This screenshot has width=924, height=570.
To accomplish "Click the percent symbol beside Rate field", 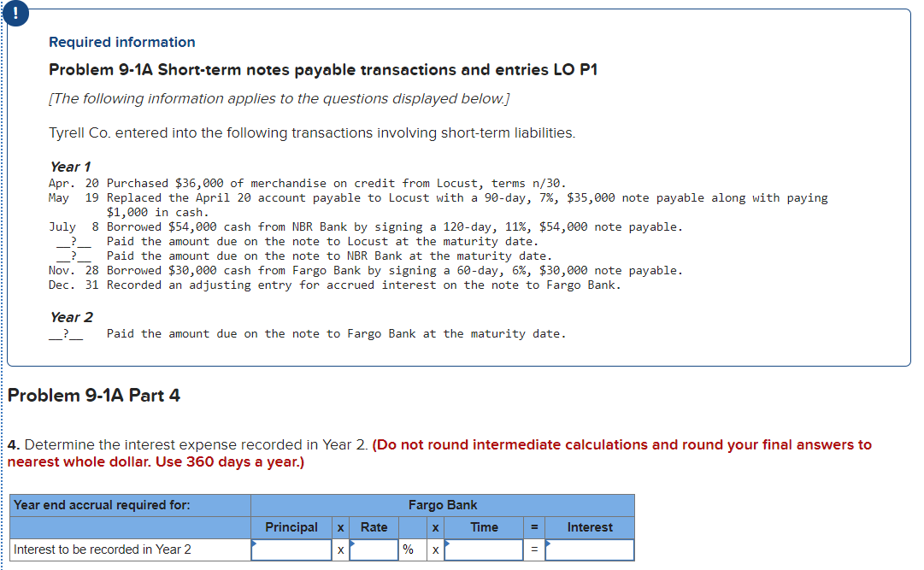I will 410,550.
